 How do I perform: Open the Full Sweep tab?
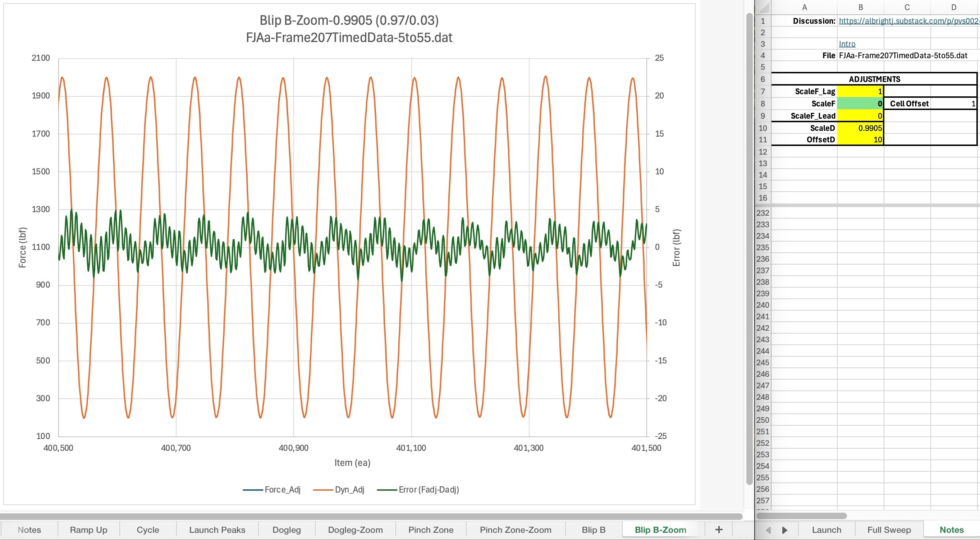pos(889,530)
